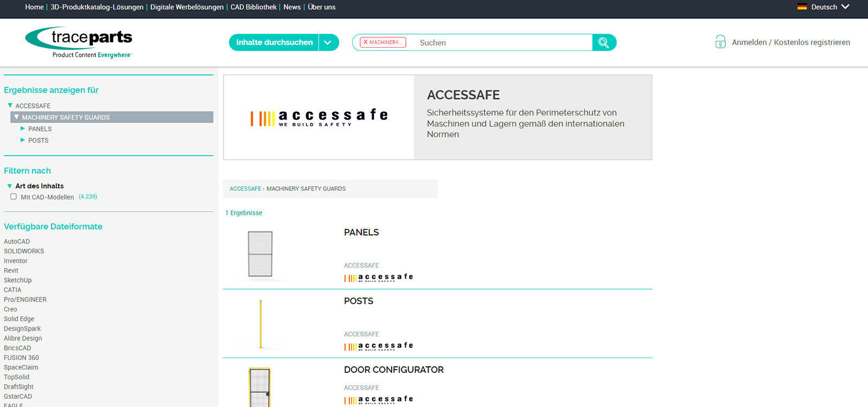Click accessafe logo under POSTS
The image size is (868, 407).
tap(379, 346)
